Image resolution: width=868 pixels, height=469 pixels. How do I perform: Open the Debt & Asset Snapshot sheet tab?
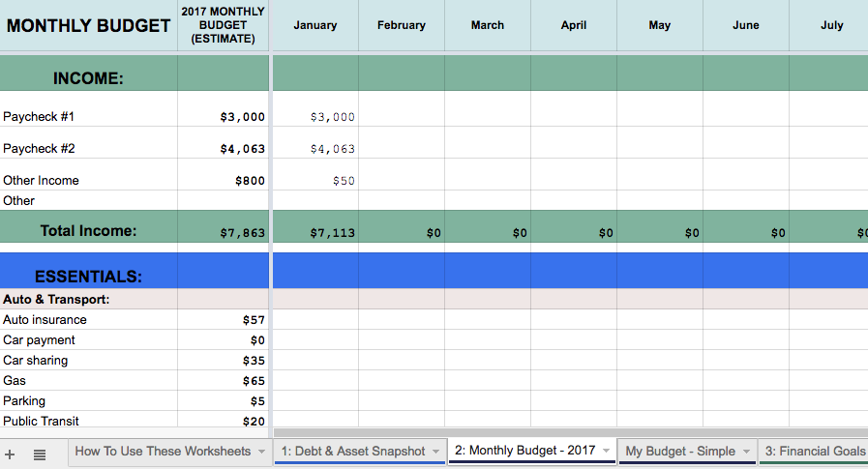coord(352,452)
